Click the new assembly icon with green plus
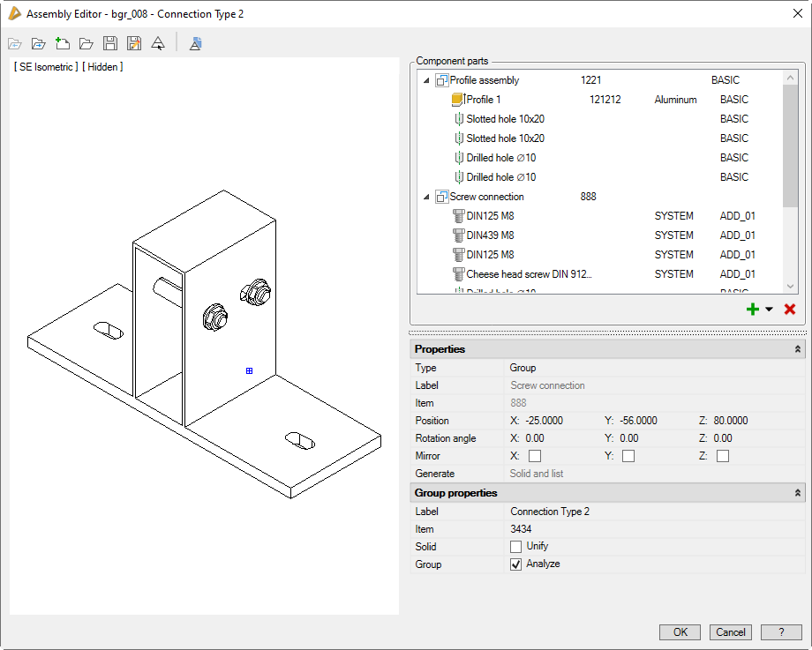 62,43
